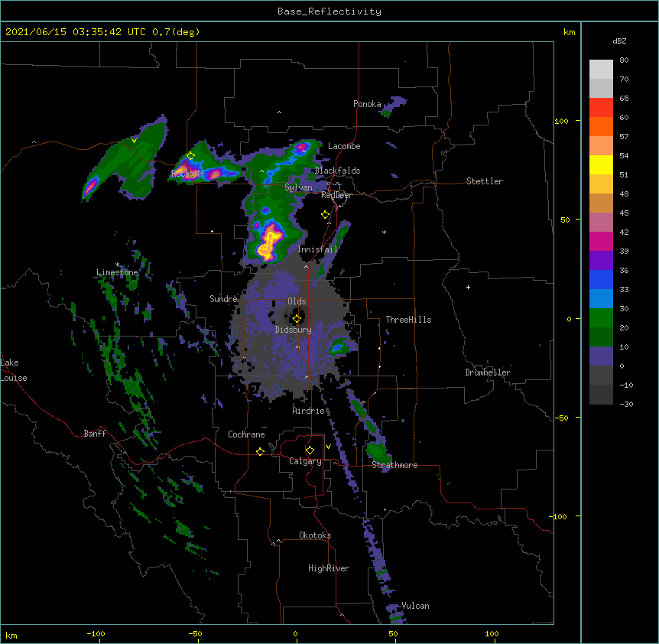This screenshot has width=659, height=644.
Task: Click yellow diamond marker south of Cochrane
Action: [260, 451]
